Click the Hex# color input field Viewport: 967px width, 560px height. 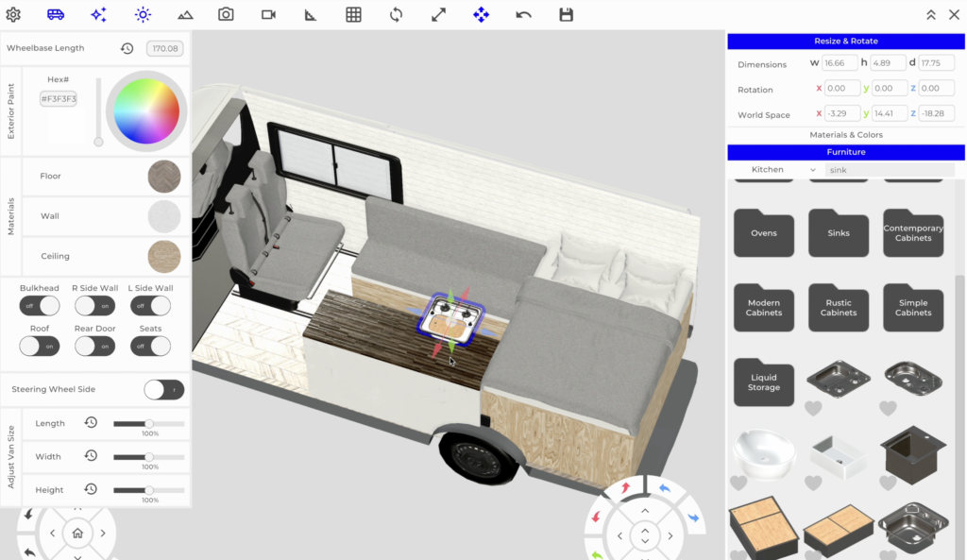(x=59, y=98)
